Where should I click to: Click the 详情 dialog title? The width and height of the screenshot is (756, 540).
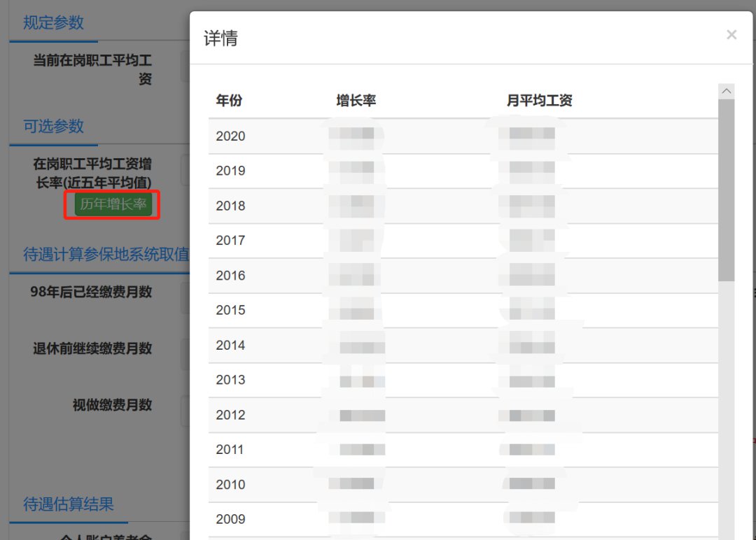pos(220,38)
